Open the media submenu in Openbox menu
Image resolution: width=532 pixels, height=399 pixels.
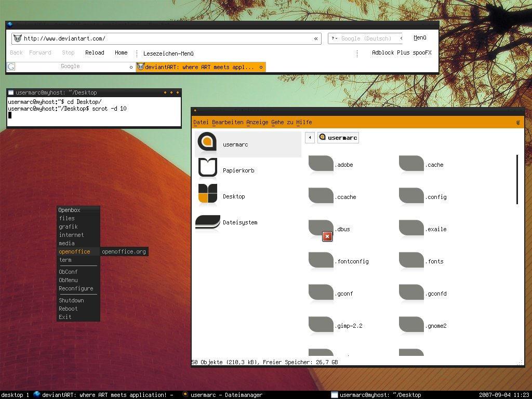coord(78,243)
